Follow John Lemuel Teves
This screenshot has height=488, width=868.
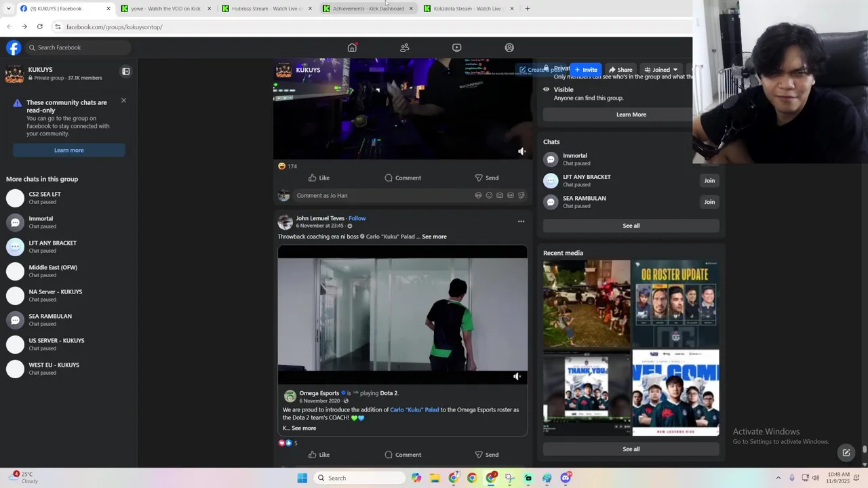[x=357, y=218]
